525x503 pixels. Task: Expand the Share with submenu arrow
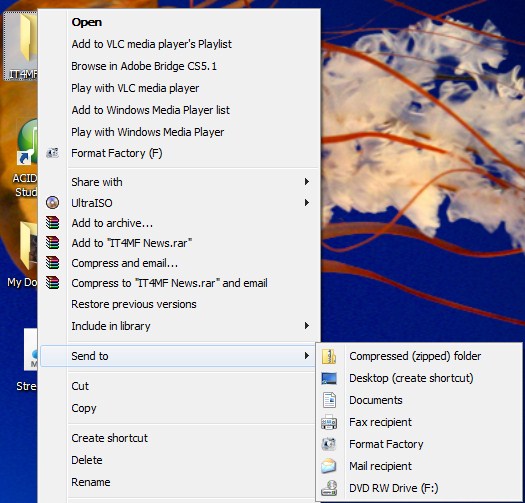pos(306,182)
